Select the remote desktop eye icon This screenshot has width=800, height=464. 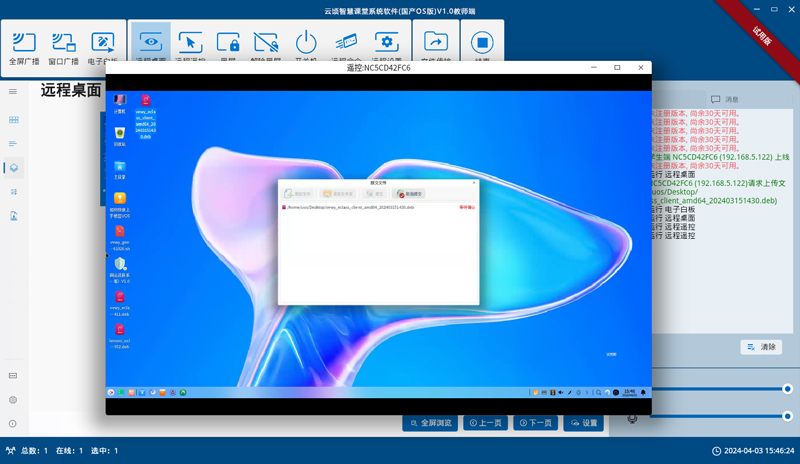point(151,42)
